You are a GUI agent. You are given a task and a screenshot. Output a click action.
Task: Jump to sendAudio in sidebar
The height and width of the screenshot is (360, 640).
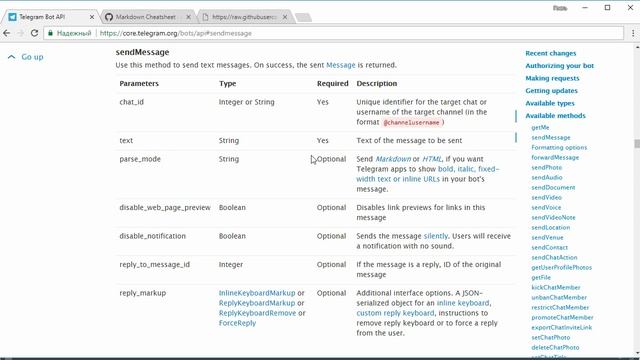pos(547,178)
